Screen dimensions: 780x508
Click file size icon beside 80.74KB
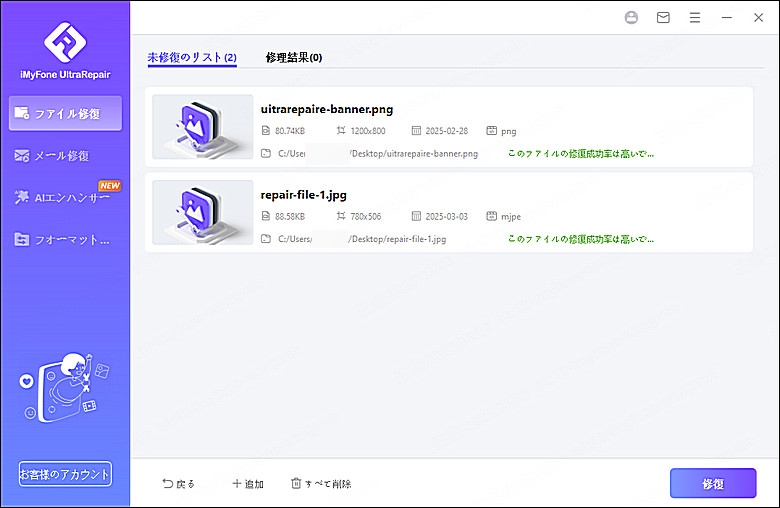pos(266,130)
